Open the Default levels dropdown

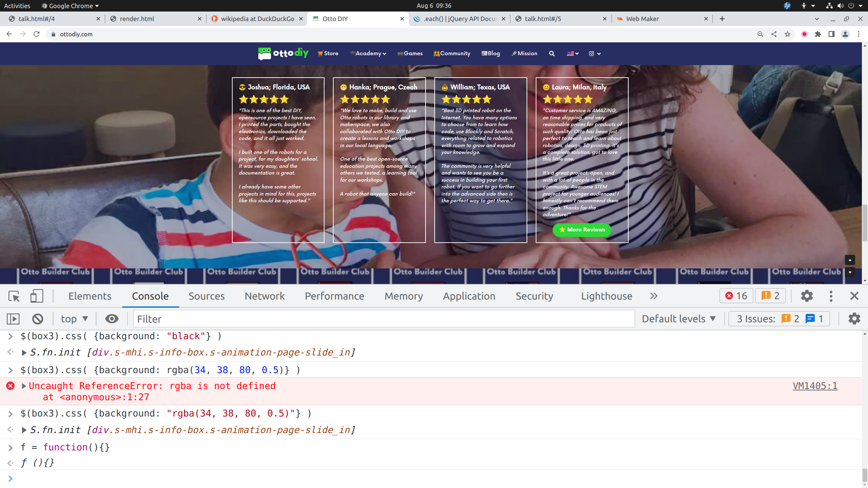pos(679,319)
